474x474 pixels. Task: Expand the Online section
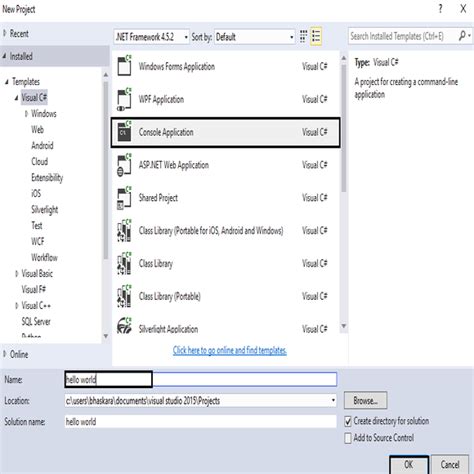[x=5, y=354]
